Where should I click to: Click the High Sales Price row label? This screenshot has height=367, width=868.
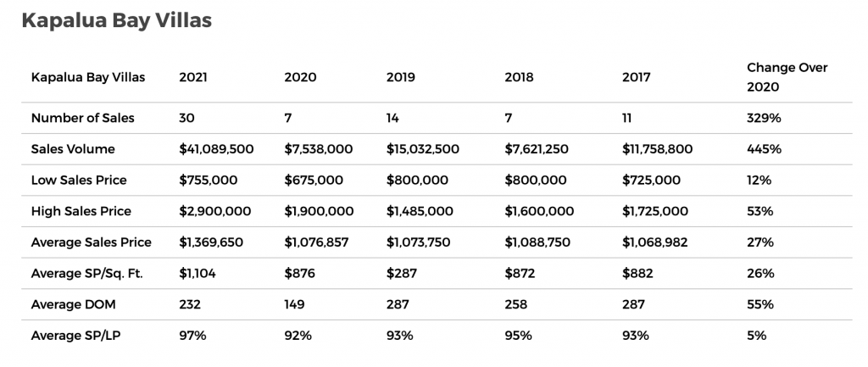click(81, 211)
